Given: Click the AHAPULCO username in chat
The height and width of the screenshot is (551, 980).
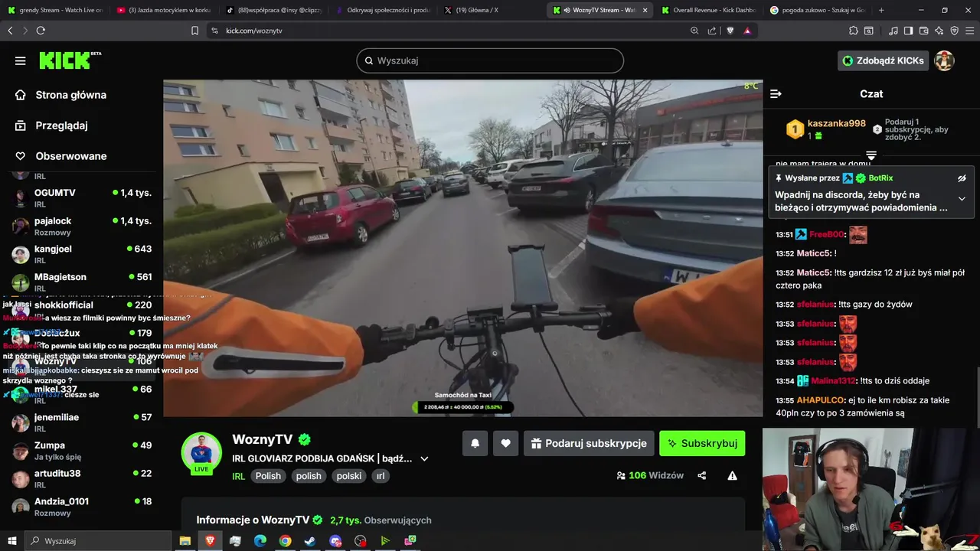Looking at the screenshot, I should point(822,400).
